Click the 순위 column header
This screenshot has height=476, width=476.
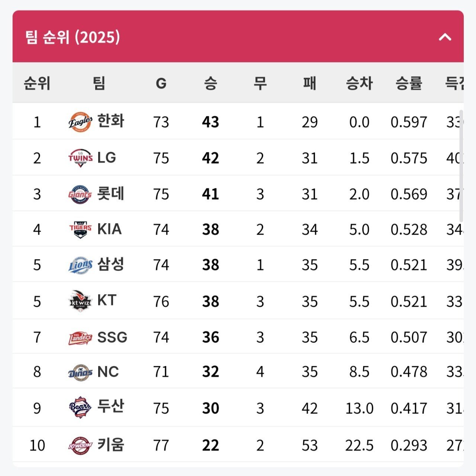[x=37, y=83]
